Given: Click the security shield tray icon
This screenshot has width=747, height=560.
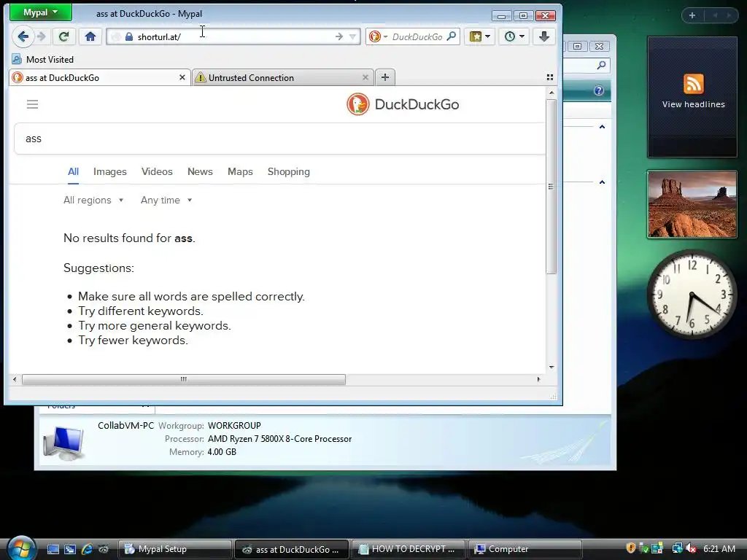Looking at the screenshot, I should tap(631, 548).
